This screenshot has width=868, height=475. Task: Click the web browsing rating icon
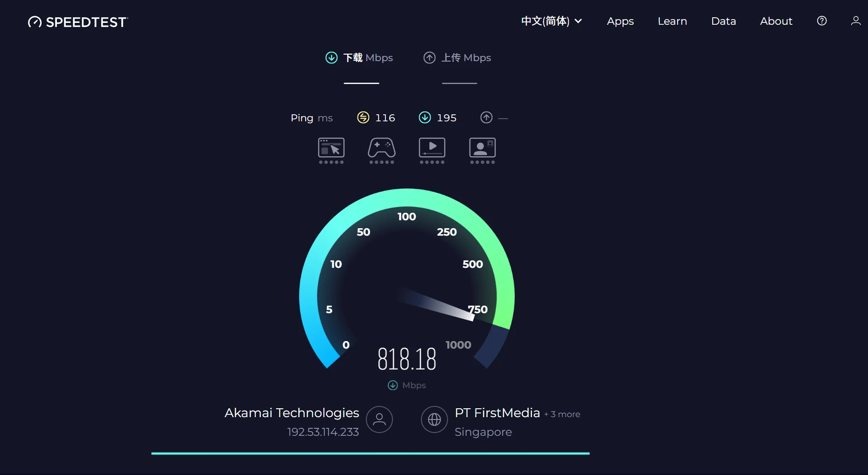tap(331, 148)
